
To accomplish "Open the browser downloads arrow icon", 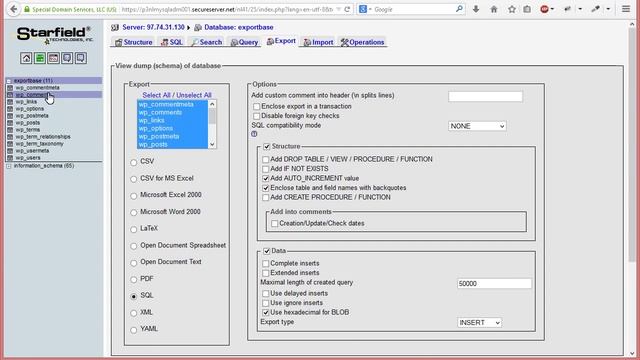I will [476, 9].
